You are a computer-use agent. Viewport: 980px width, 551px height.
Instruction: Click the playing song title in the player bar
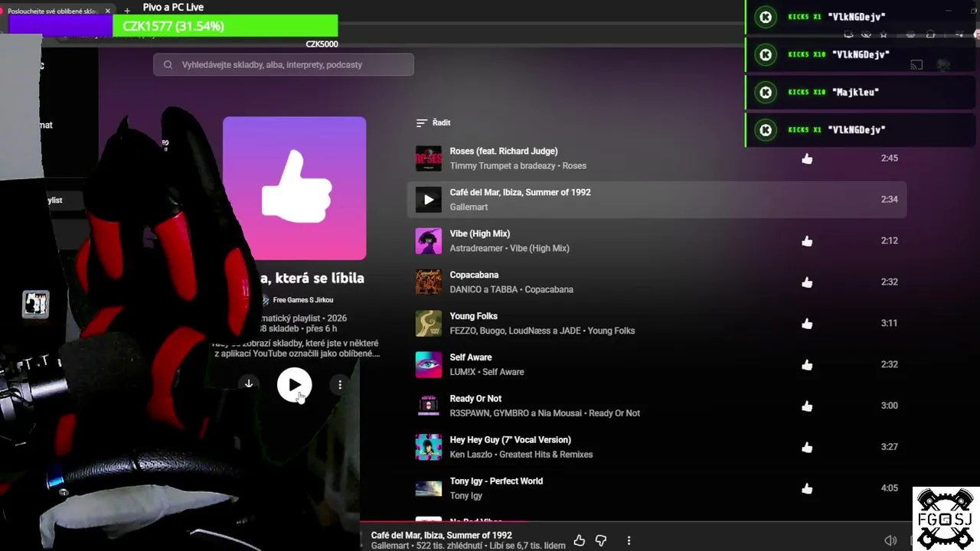(442, 536)
